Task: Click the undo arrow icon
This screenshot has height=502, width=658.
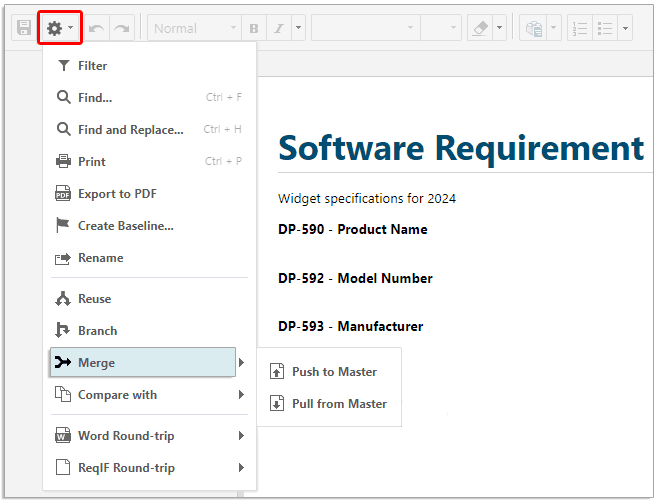Action: (x=96, y=29)
